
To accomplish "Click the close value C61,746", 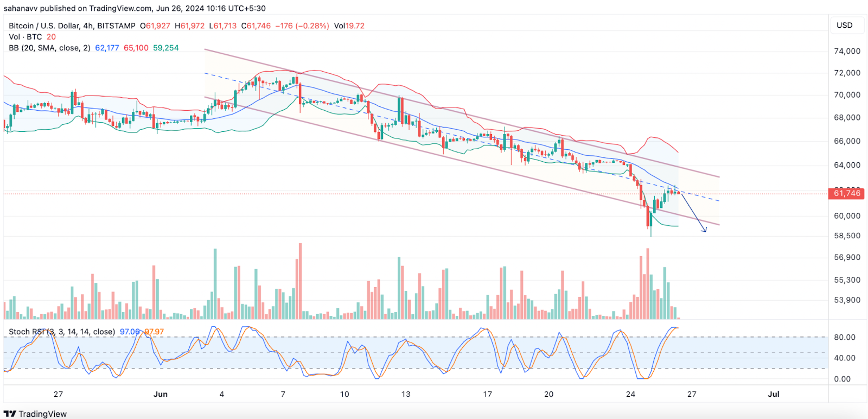I will pos(256,26).
